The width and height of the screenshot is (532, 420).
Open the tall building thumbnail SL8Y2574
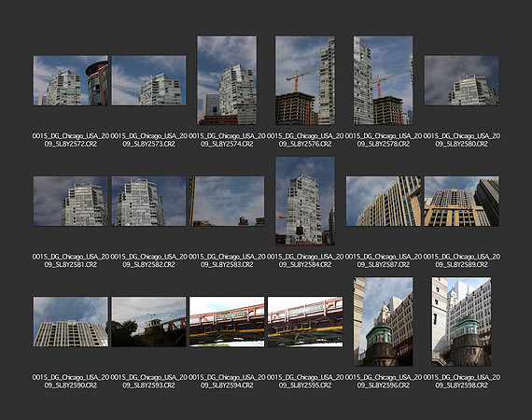pos(227,80)
